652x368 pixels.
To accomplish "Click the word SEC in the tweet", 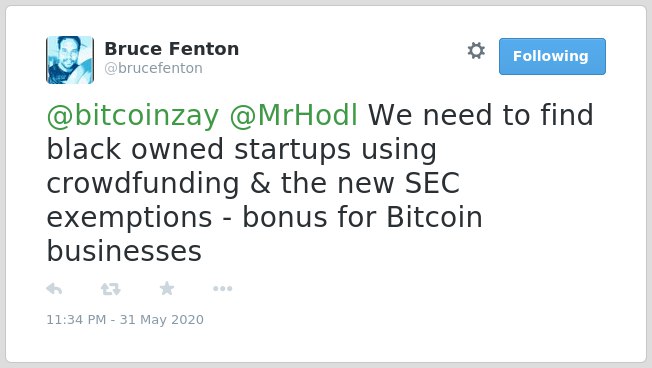I will pyautogui.click(x=432, y=183).
